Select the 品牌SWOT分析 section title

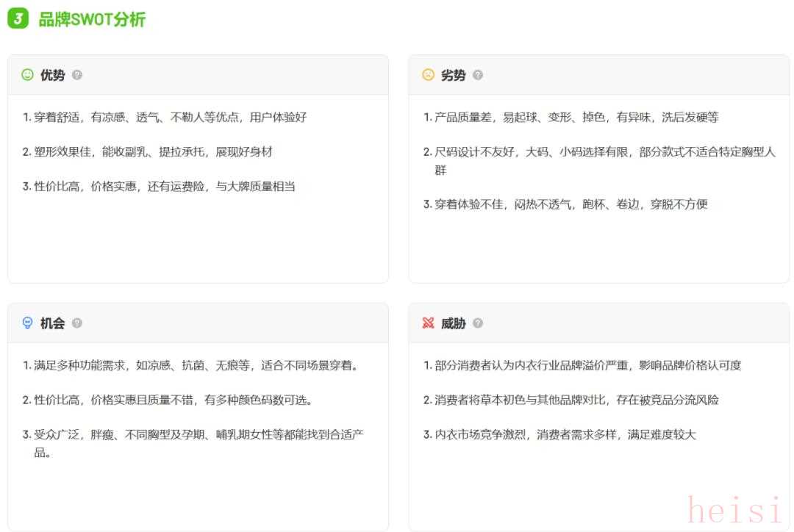pos(92,20)
